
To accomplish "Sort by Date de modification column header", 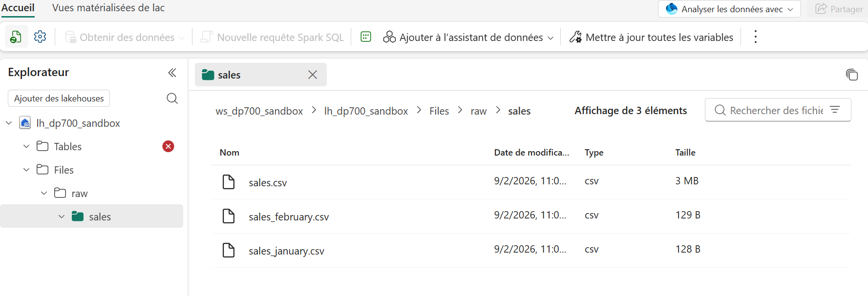I will [531, 153].
